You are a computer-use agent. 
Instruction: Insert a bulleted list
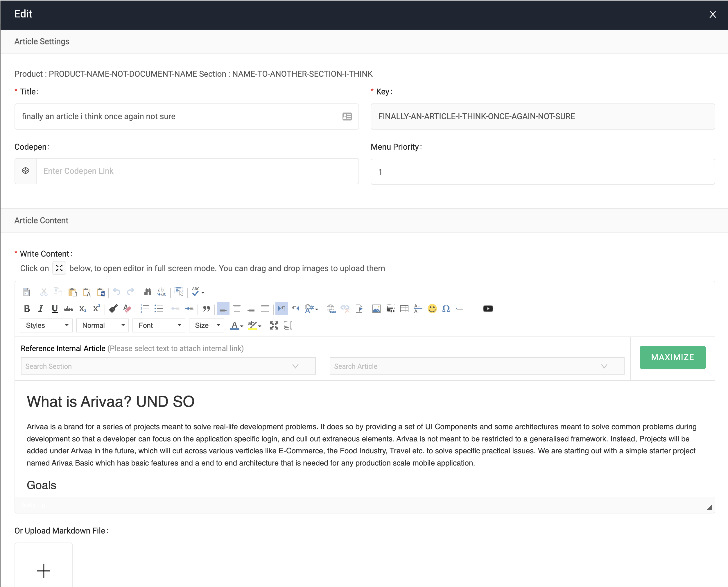click(159, 308)
